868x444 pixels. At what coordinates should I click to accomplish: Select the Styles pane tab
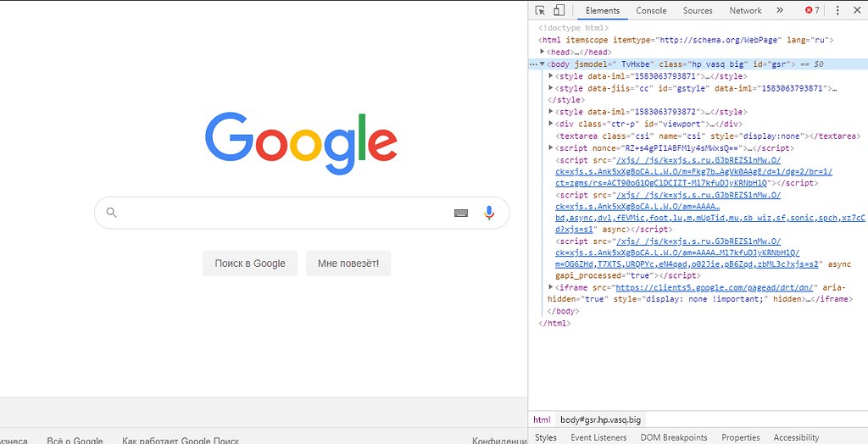coord(546,437)
